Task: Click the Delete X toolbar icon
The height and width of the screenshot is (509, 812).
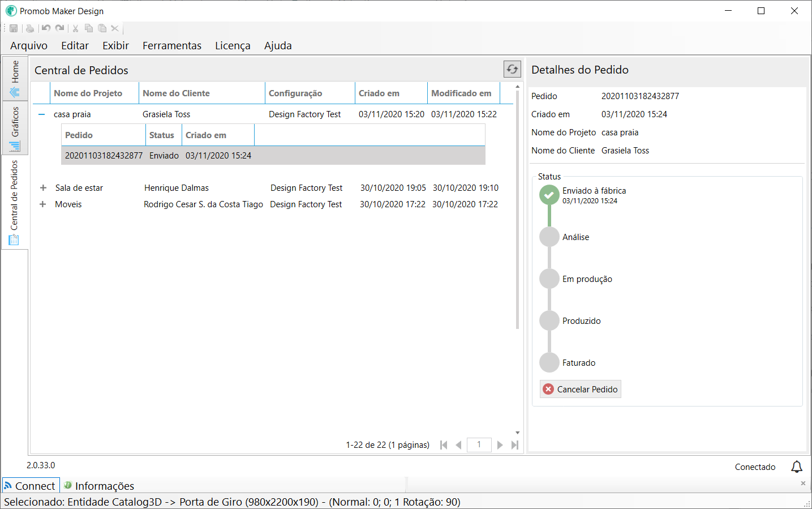Action: 115,28
